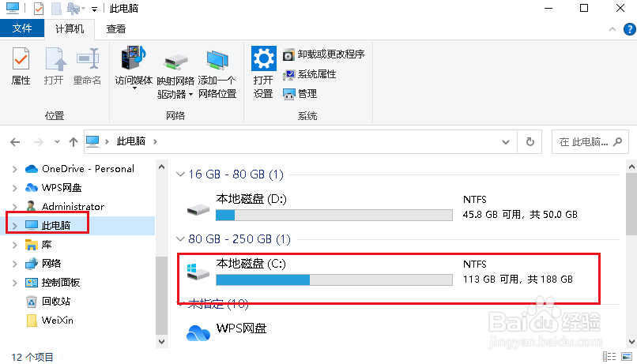Image resolution: width=637 pixels, height=364 pixels.
Task: Click 管理 manage computer icon
Action: click(x=300, y=94)
